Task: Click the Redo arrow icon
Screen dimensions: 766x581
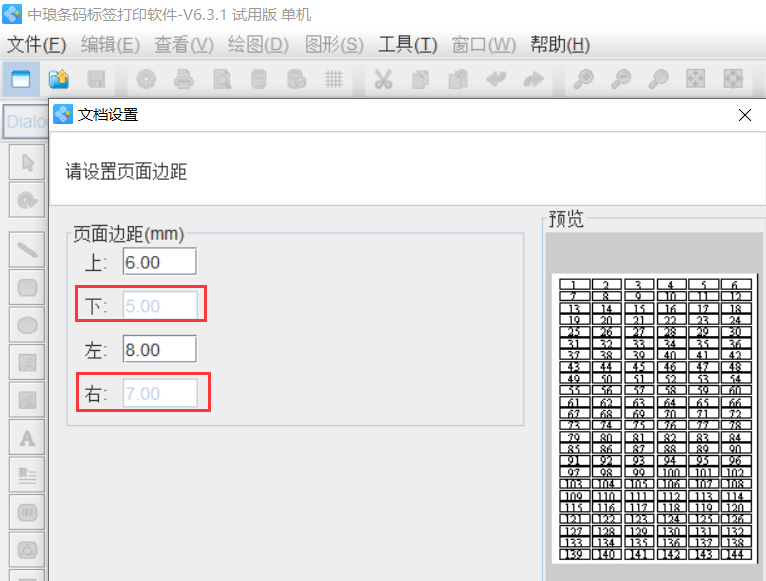Action: coord(533,79)
